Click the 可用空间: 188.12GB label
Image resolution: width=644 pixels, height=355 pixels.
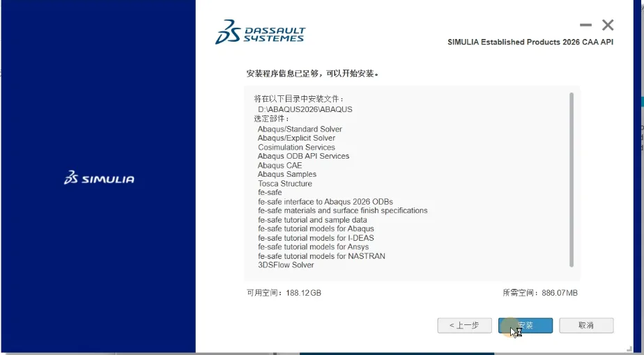click(284, 293)
